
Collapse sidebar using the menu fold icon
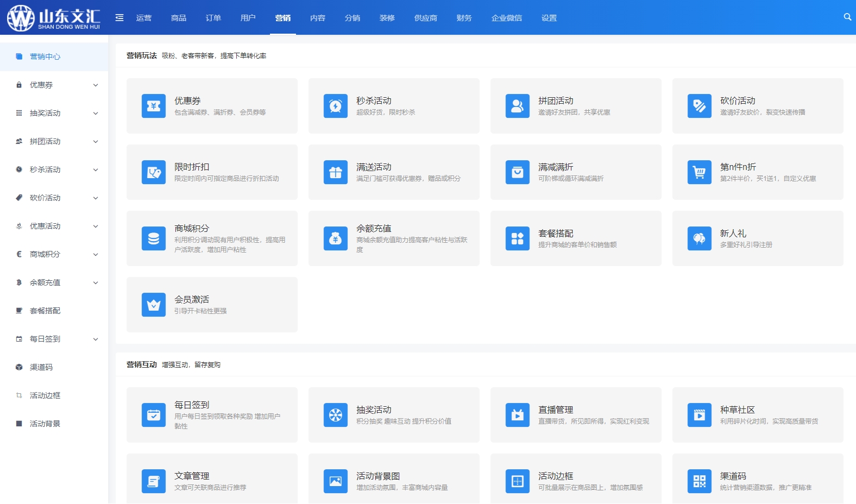point(119,18)
